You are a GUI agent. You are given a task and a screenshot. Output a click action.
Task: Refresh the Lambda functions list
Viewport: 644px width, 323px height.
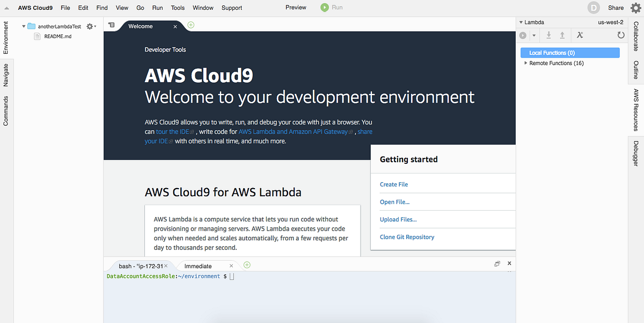pyautogui.click(x=621, y=35)
